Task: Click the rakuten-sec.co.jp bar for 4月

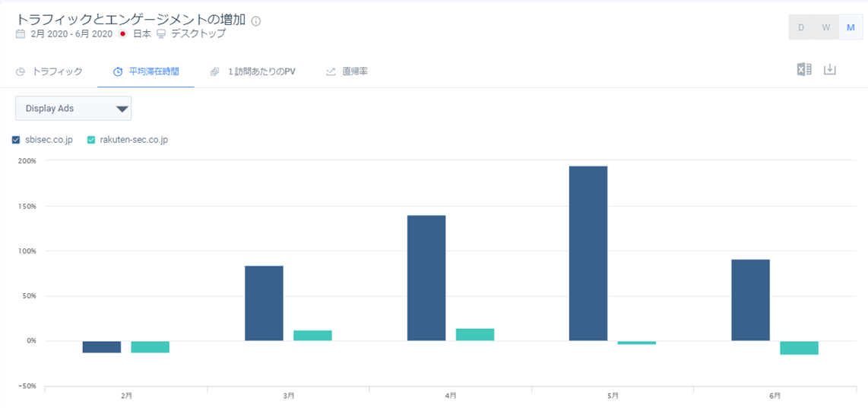Action: coord(474,334)
